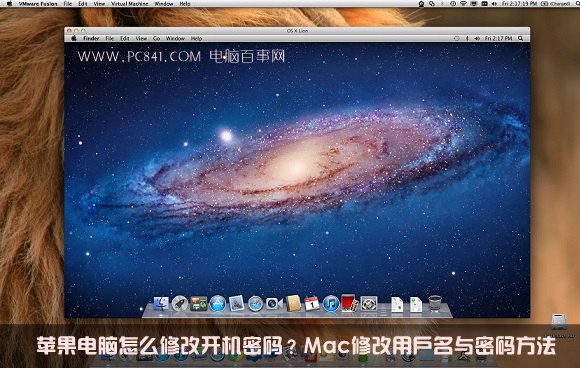Viewport: 580px width, 368px height.
Task: Click the host Time Machine clock icon
Action: pyautogui.click(x=453, y=4)
